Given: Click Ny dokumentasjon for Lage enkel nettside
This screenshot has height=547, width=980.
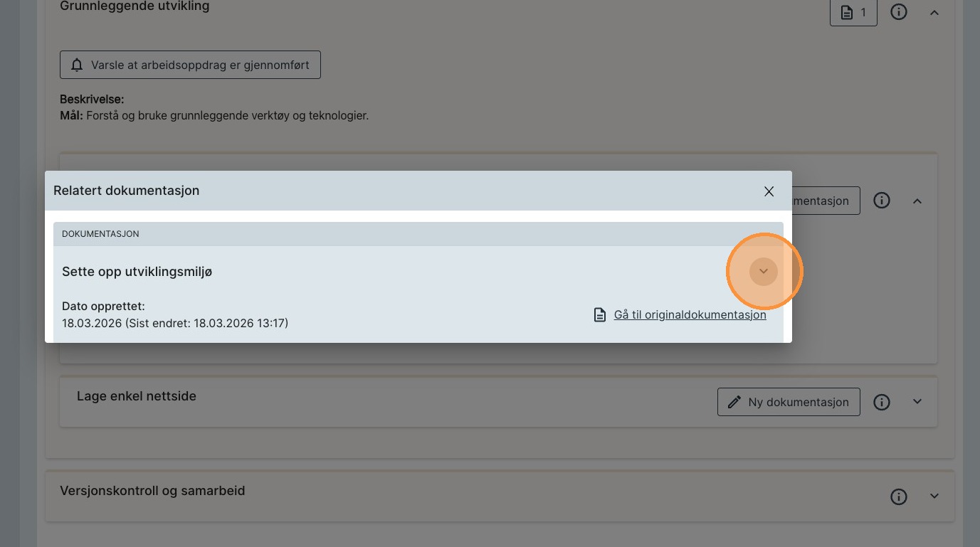Looking at the screenshot, I should (x=789, y=402).
